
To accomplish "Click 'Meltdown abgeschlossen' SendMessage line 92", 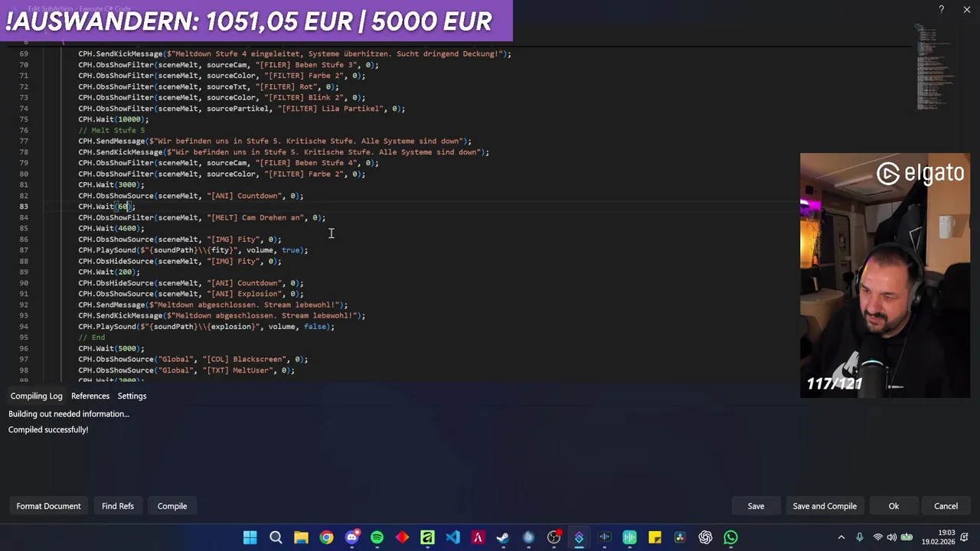I will (213, 305).
